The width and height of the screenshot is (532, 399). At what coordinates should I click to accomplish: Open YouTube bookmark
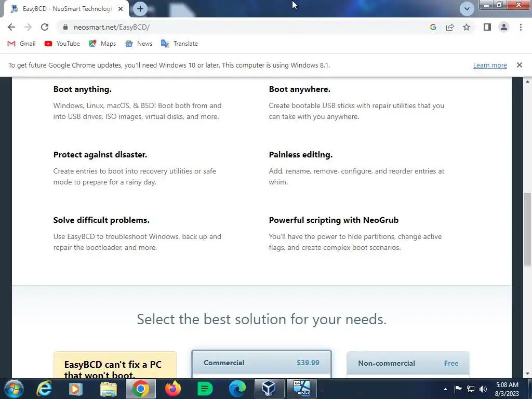click(62, 44)
